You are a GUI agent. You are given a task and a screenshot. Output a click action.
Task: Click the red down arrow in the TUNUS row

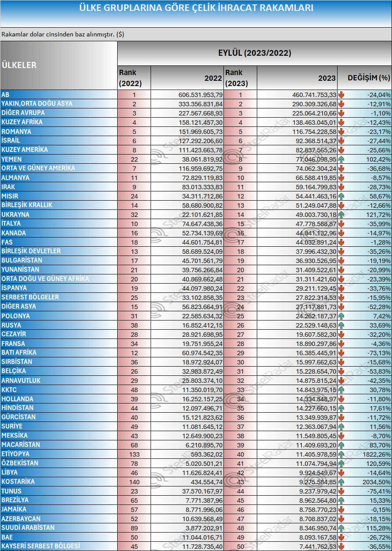[x=342, y=491]
